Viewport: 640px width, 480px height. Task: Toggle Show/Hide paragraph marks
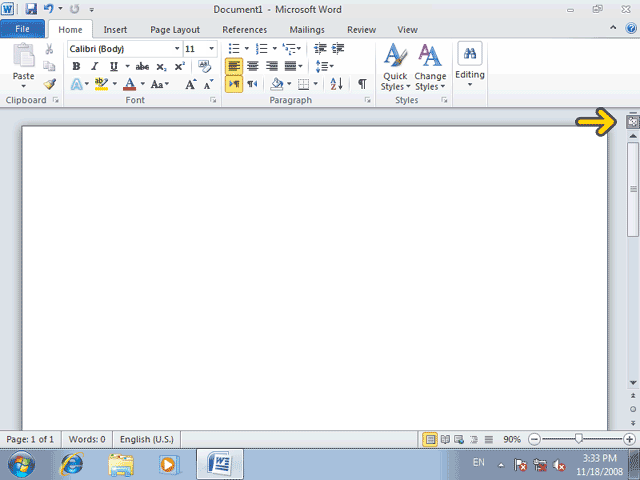[x=362, y=84]
